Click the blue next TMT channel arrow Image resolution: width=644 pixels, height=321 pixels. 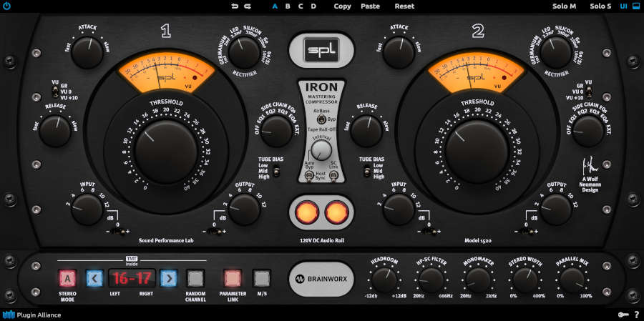coord(168,277)
